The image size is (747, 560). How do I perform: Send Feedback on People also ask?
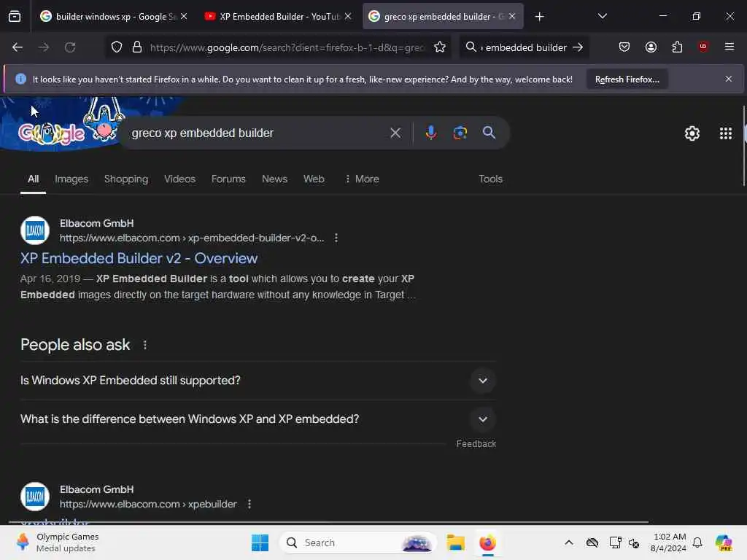click(x=476, y=444)
